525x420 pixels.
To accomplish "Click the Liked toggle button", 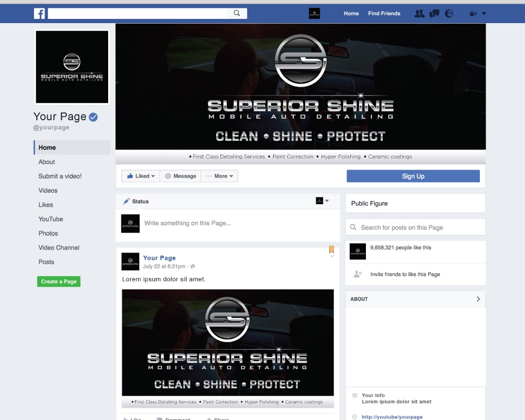I will click(140, 176).
